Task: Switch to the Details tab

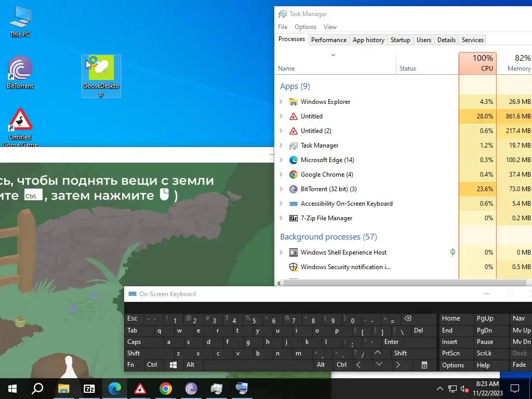Action: click(446, 40)
